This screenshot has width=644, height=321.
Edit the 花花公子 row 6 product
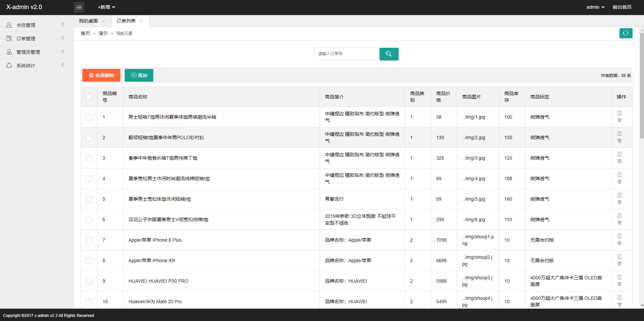click(619, 215)
